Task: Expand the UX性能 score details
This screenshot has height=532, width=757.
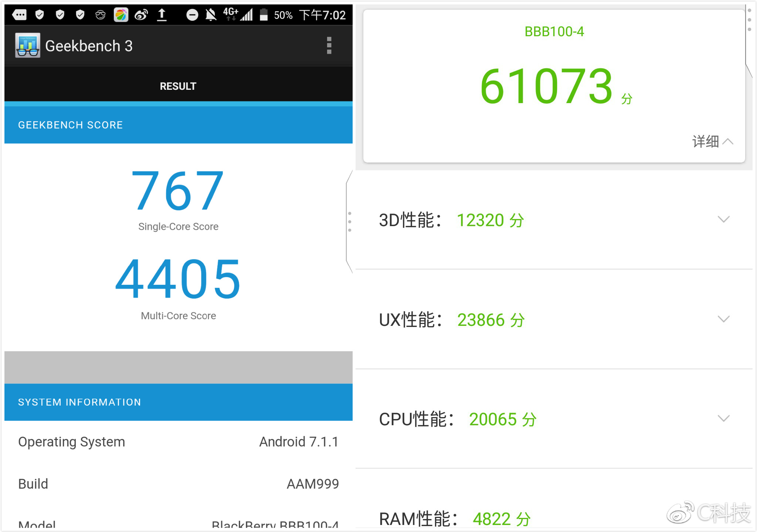Action: [x=723, y=319]
